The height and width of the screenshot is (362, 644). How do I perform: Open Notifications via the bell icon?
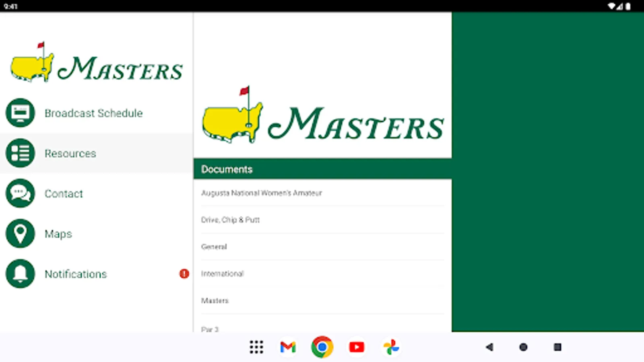(20, 274)
